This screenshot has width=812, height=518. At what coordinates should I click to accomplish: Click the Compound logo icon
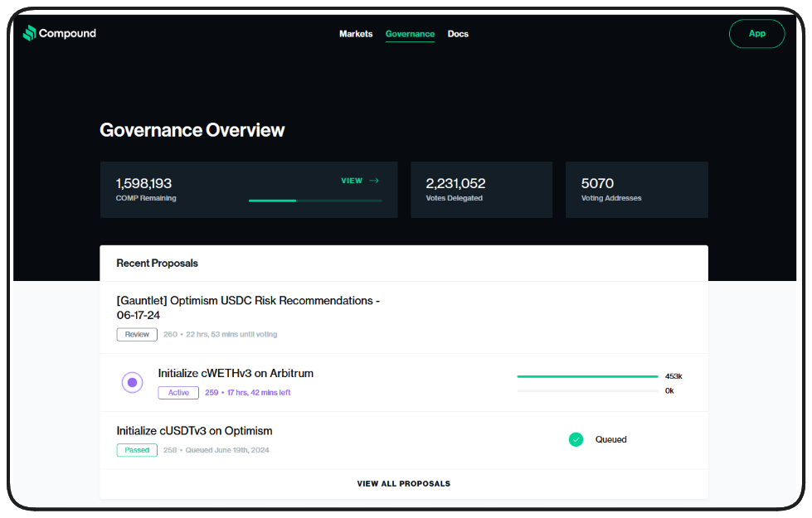tap(29, 33)
